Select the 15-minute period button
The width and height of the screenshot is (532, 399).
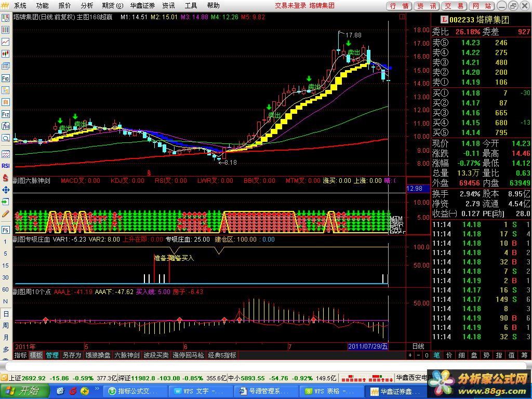5,265
